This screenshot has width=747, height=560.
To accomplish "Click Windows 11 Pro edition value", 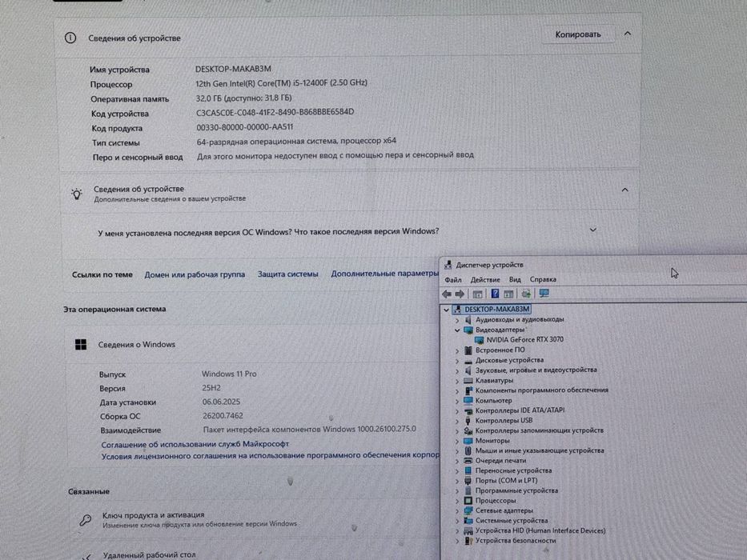I will (229, 374).
